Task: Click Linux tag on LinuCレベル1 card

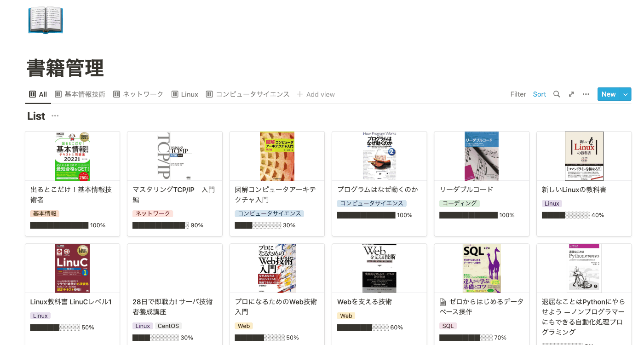Action: (x=40, y=316)
